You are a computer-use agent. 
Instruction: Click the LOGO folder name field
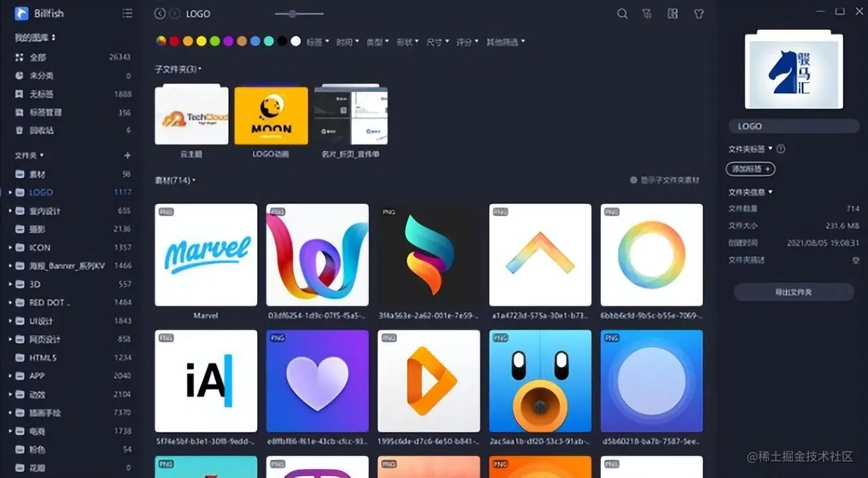pyautogui.click(x=794, y=126)
